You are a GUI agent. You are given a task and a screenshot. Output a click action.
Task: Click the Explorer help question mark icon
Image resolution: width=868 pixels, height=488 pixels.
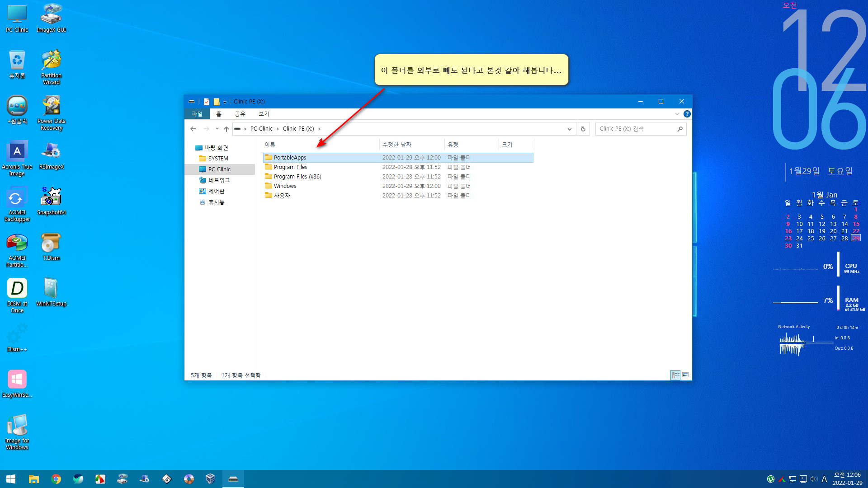tap(687, 114)
